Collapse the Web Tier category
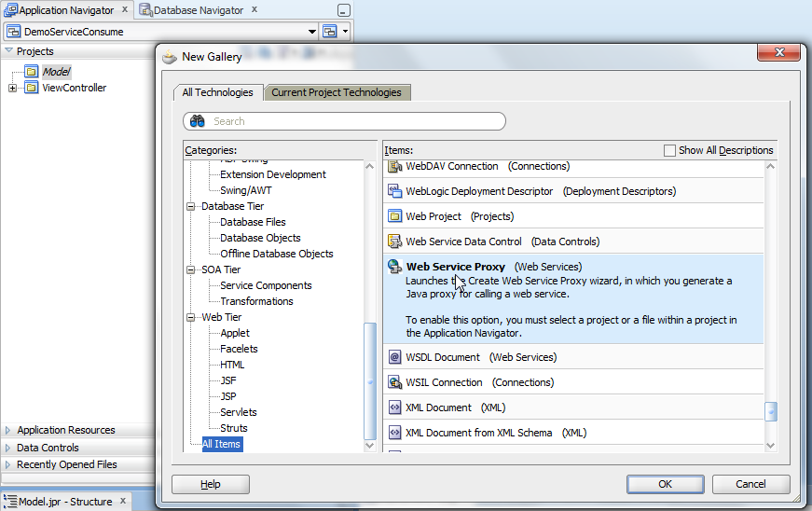 pyautogui.click(x=190, y=317)
